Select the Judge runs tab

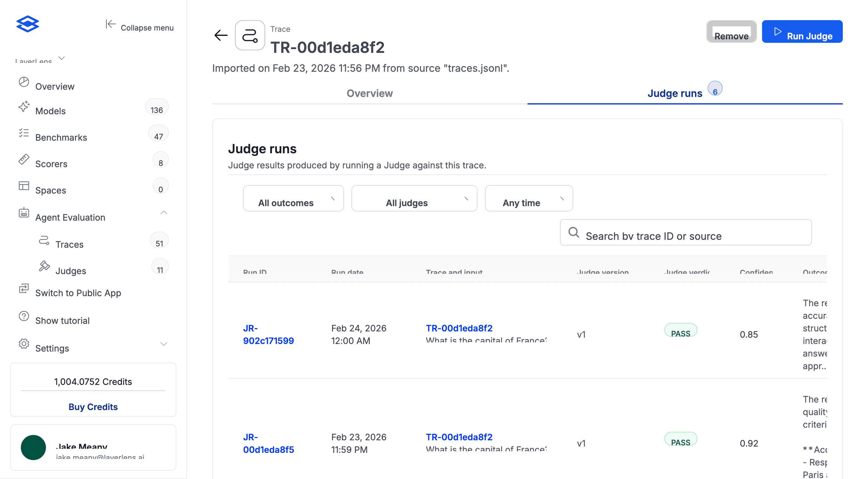pyautogui.click(x=675, y=93)
